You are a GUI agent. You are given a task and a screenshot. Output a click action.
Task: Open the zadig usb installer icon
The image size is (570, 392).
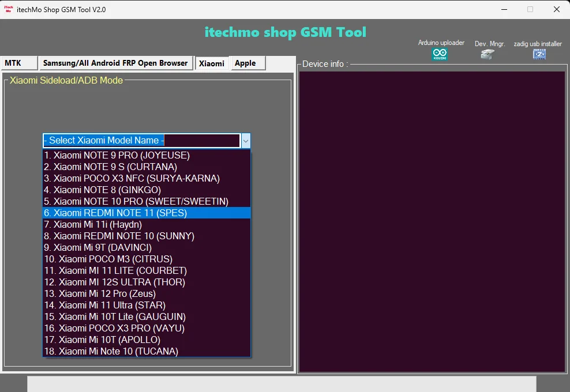[x=539, y=54]
